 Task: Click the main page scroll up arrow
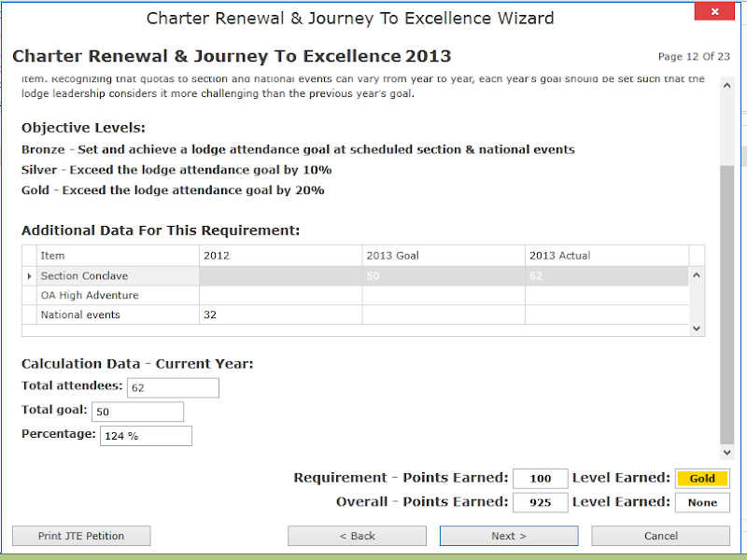click(x=727, y=86)
